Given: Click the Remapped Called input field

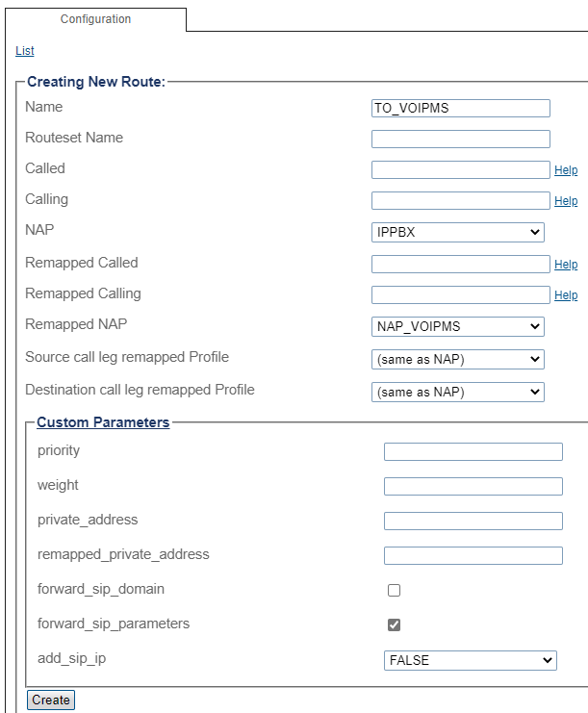Looking at the screenshot, I should point(460,264).
